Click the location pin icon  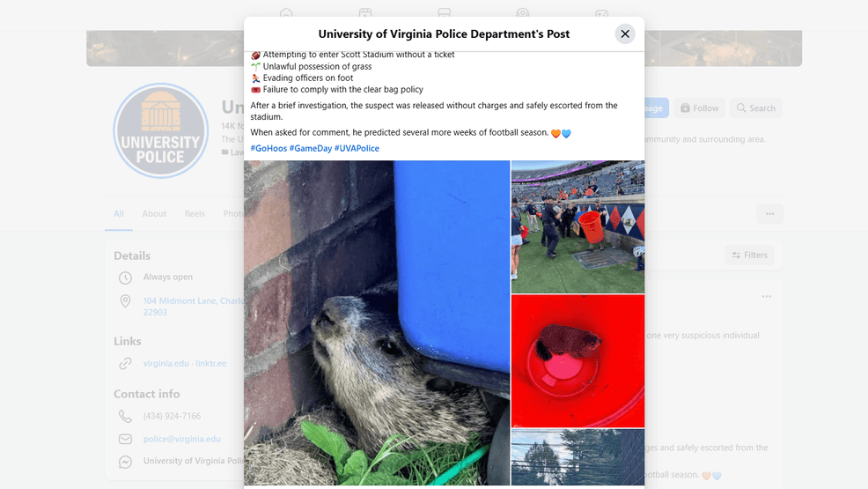(125, 301)
